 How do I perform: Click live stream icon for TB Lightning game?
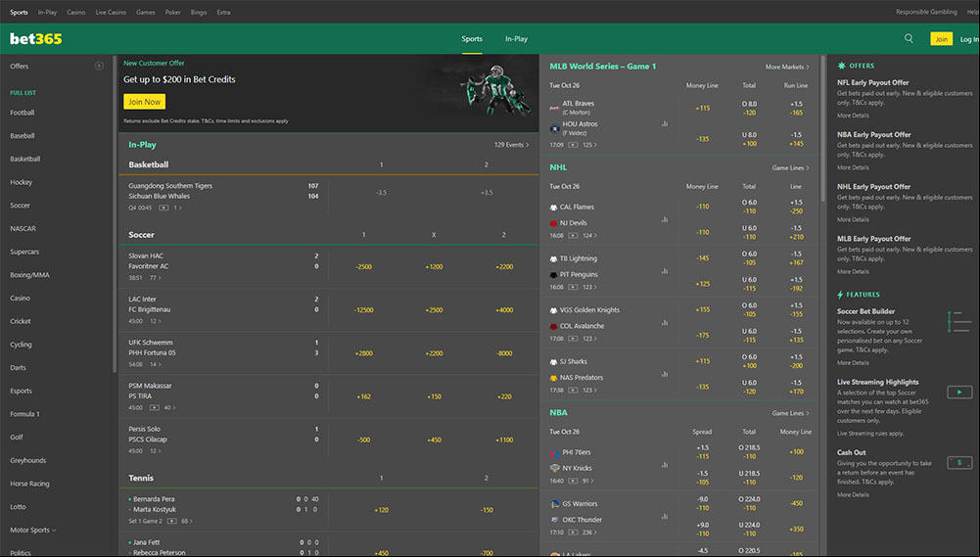coord(573,287)
